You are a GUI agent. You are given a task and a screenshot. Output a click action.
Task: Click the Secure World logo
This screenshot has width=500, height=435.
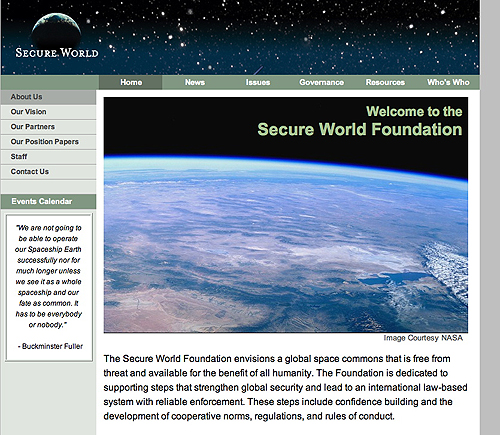click(56, 36)
